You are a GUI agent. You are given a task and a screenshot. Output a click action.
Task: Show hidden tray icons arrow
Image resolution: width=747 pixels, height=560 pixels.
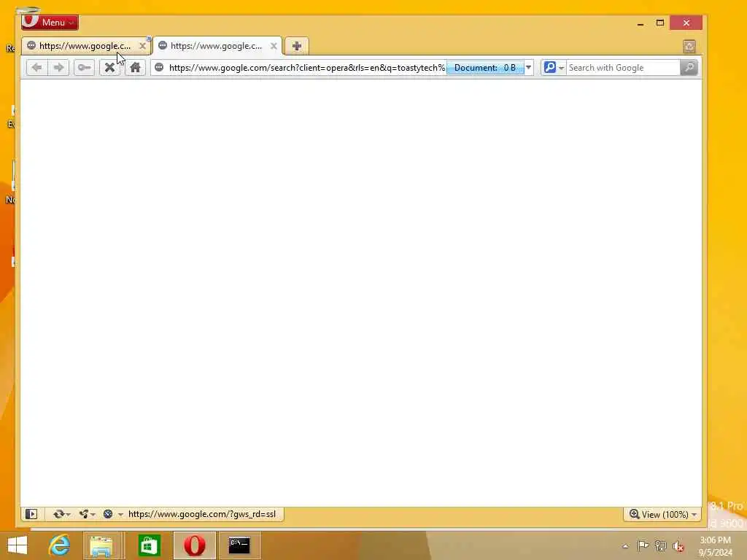click(x=625, y=545)
